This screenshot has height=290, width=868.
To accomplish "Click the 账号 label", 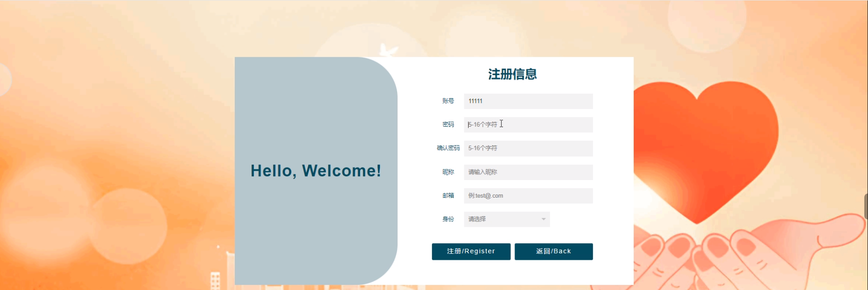I will pyautogui.click(x=448, y=101).
